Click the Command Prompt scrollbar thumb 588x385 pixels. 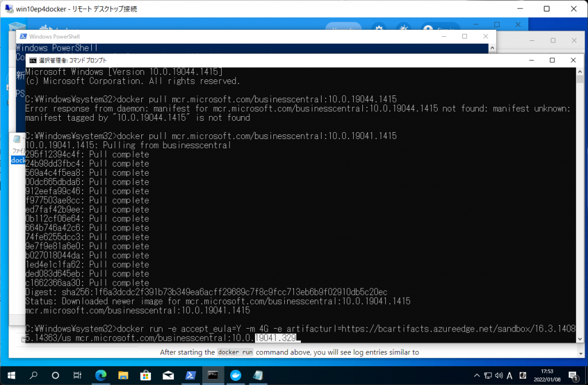click(580, 79)
